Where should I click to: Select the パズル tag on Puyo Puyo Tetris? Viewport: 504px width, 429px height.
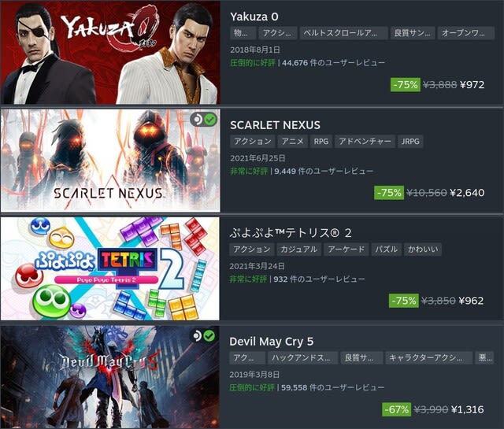tap(387, 250)
